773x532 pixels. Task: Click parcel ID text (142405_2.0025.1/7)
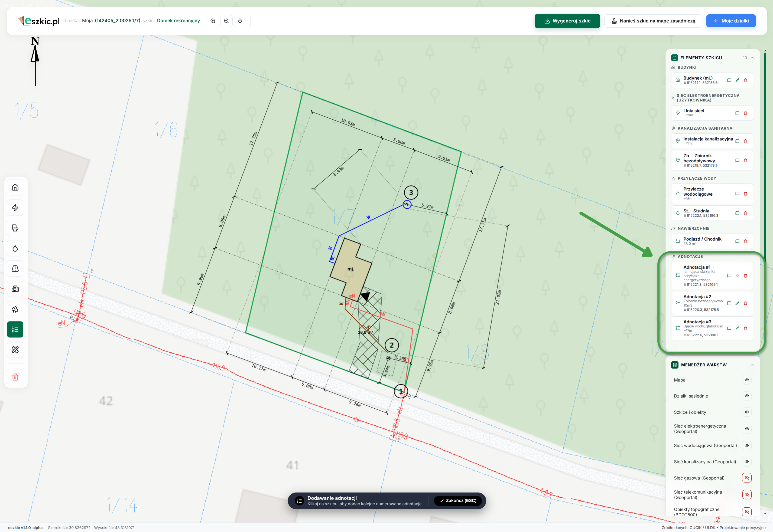click(x=118, y=21)
